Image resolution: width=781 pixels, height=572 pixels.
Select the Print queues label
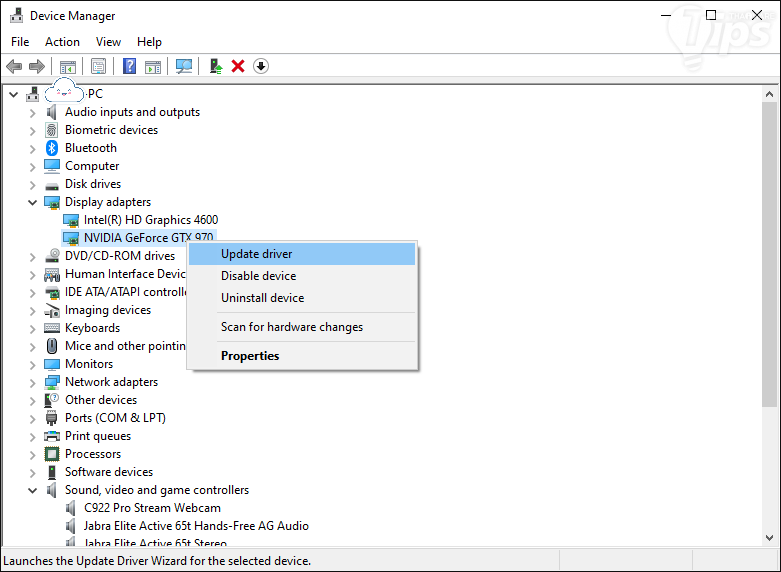point(98,436)
